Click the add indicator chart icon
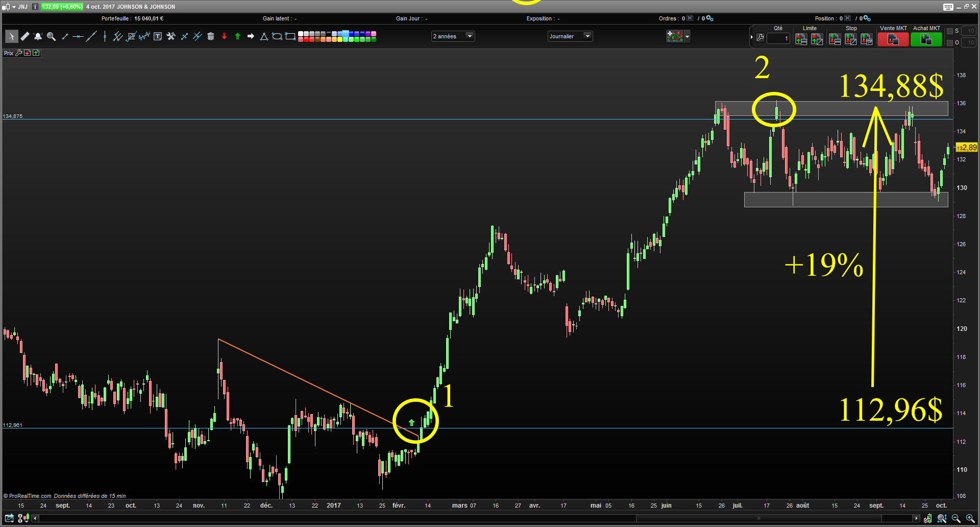This screenshot has width=980, height=527. point(674,36)
